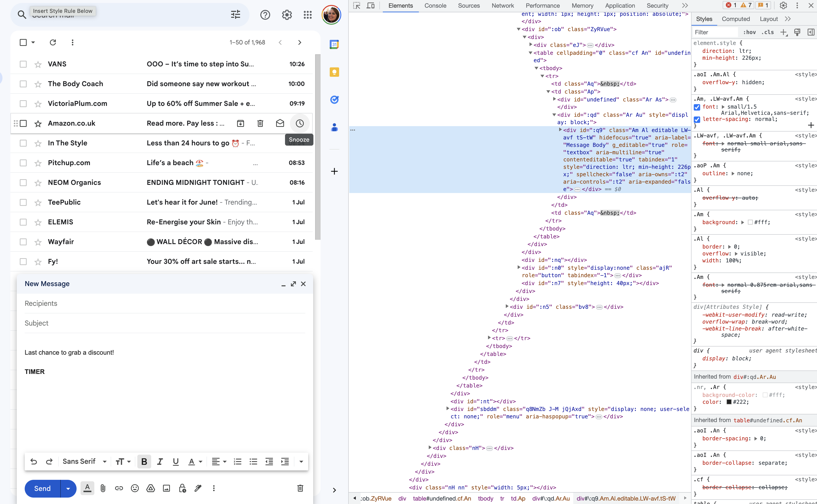Select the VANS email checkbox
The image size is (817, 504).
23,64
